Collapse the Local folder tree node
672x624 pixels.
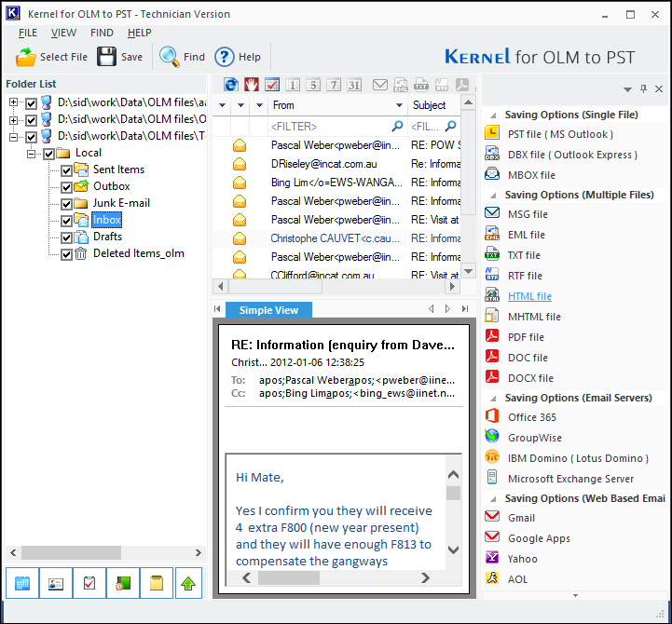click(x=33, y=154)
